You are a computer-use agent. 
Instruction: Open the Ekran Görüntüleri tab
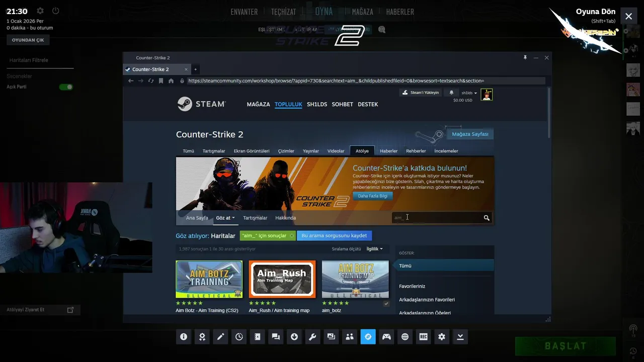click(252, 151)
